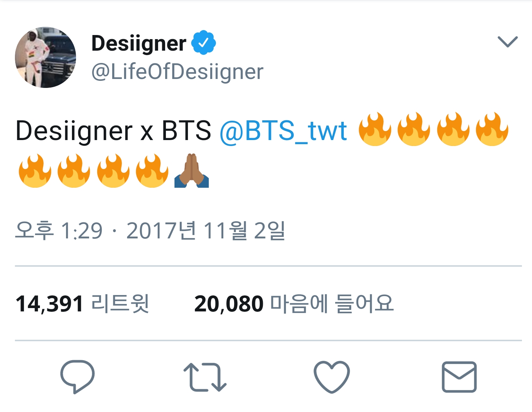Click the 마음에 들어요 label
The height and width of the screenshot is (412, 532).
332,304
